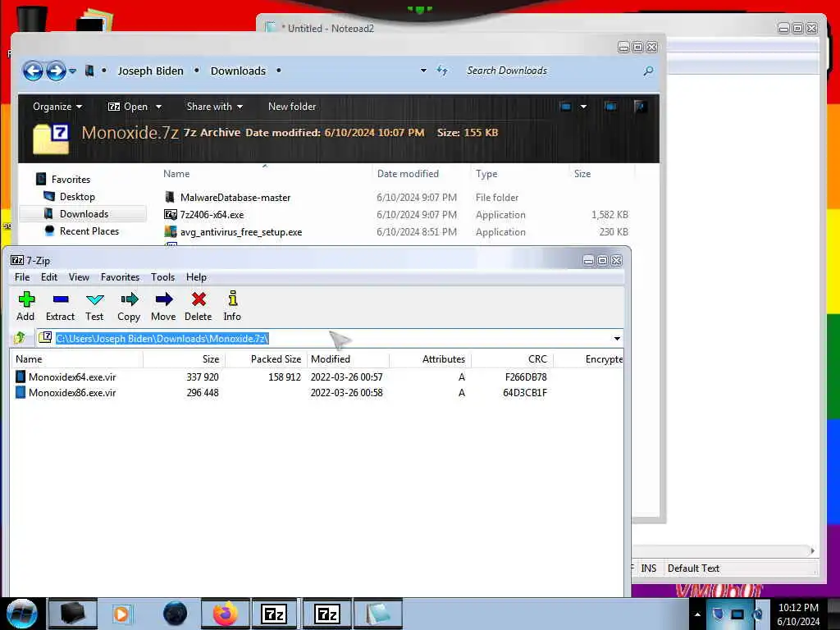Image resolution: width=840 pixels, height=630 pixels.
Task: Click New folder in Explorer toolbar
Action: pyautogui.click(x=292, y=107)
